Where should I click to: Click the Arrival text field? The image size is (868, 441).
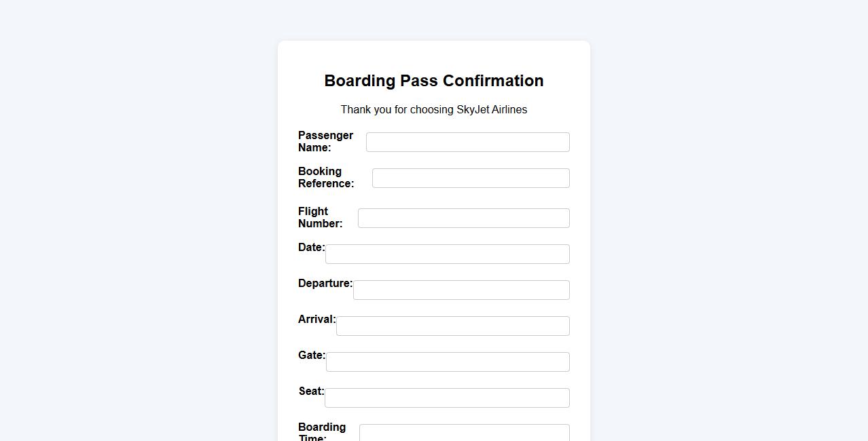452,326
